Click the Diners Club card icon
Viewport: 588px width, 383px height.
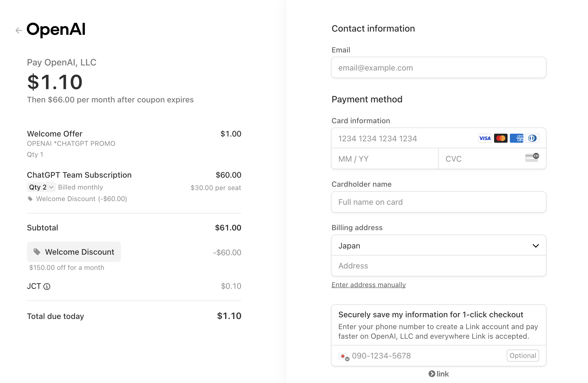click(532, 138)
